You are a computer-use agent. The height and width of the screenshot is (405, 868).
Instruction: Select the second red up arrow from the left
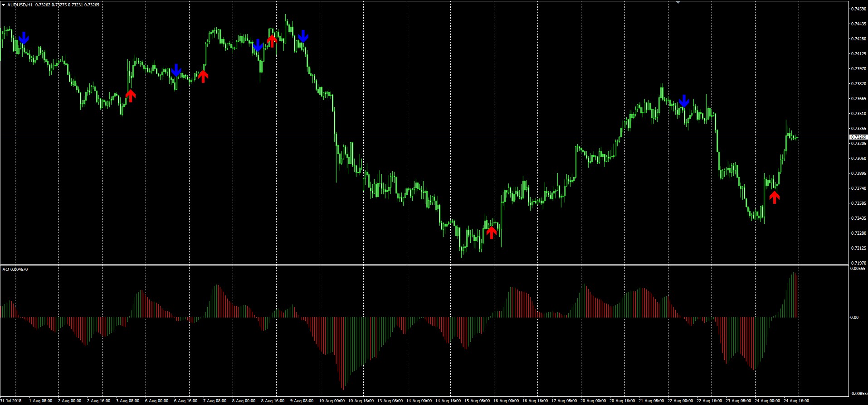coord(203,77)
